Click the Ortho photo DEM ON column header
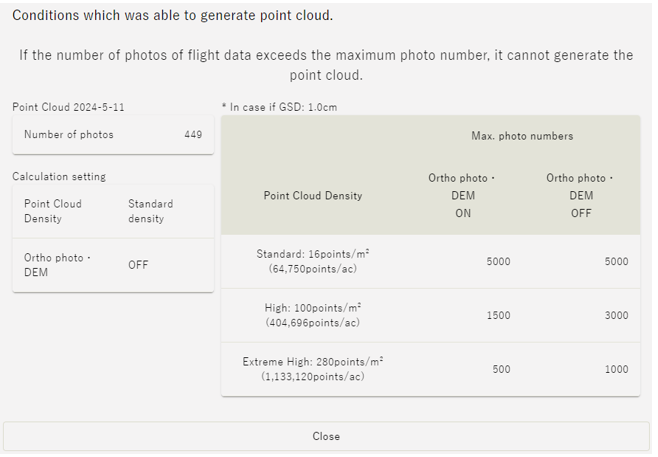Viewport: 658px width, 457px height. 462,196
